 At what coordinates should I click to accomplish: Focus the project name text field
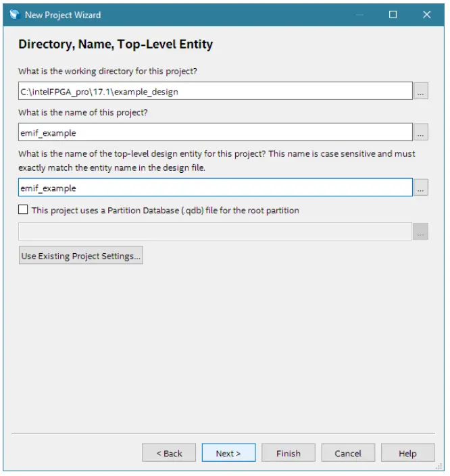(215, 132)
